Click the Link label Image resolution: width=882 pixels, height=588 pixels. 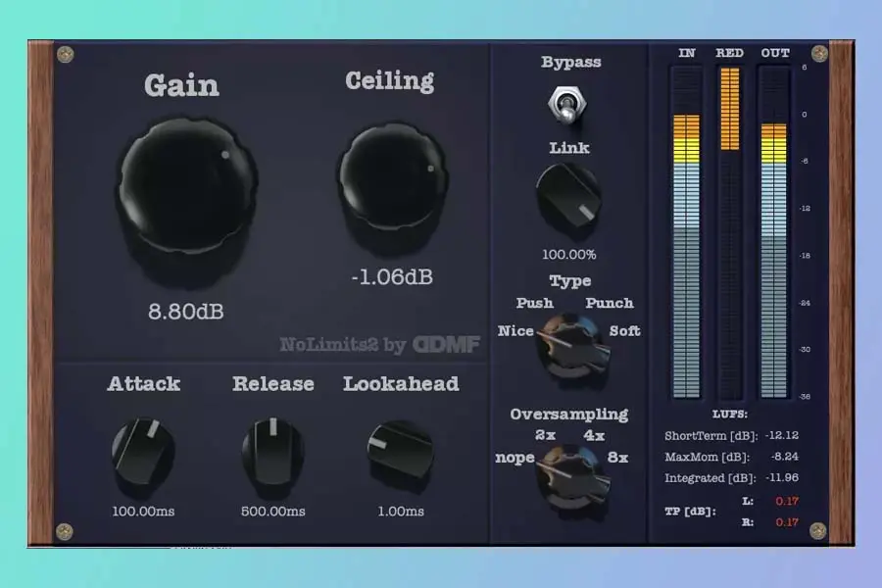(x=569, y=148)
